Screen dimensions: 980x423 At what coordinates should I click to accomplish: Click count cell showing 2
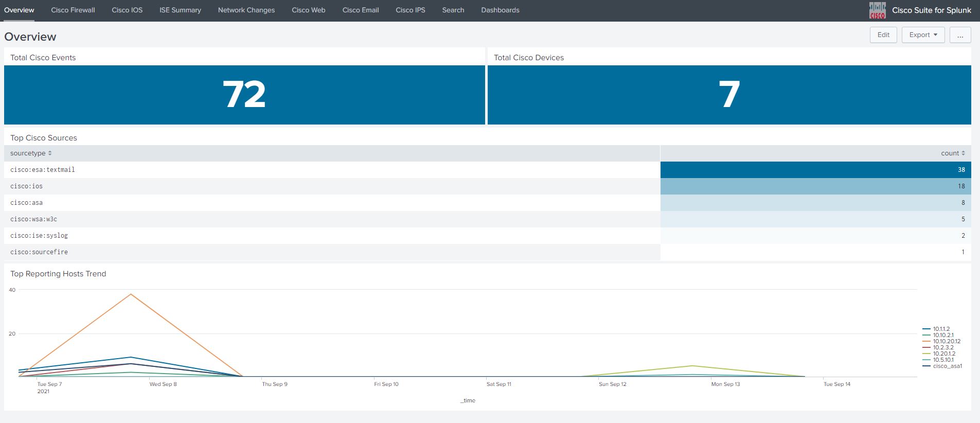(x=816, y=236)
